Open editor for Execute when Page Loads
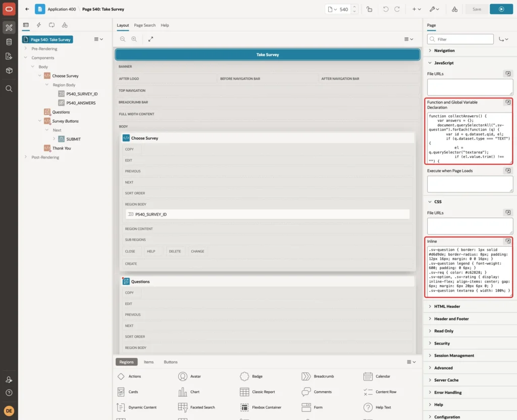Viewport: 517px width, 420px height. point(508,171)
